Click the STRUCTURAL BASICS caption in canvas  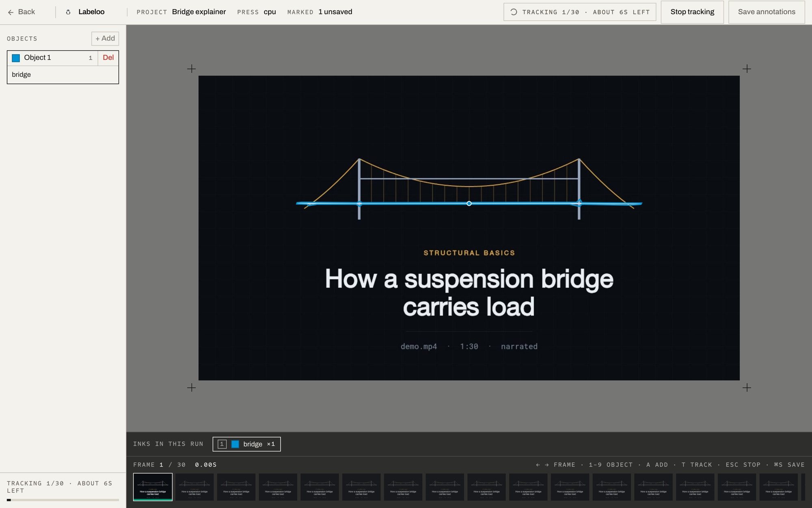(x=469, y=253)
